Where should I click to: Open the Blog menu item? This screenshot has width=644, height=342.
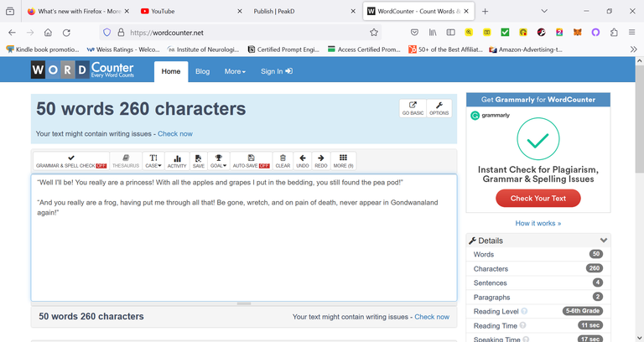click(202, 71)
